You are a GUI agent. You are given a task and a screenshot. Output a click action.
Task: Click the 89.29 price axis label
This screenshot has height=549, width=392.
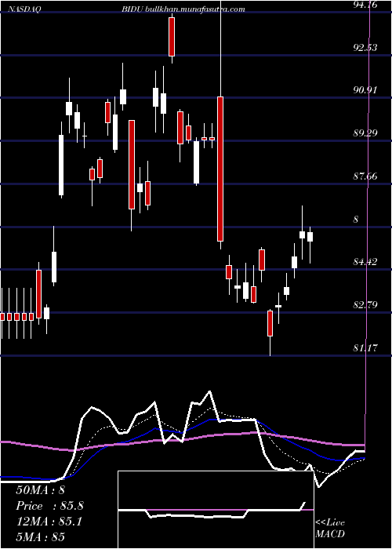click(365, 133)
